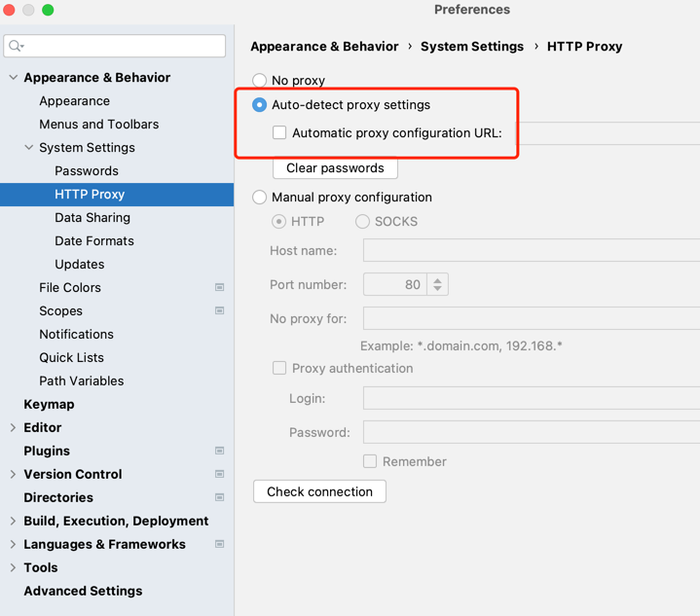Select Manual proxy configuration radio button
The image size is (700, 616).
259,197
